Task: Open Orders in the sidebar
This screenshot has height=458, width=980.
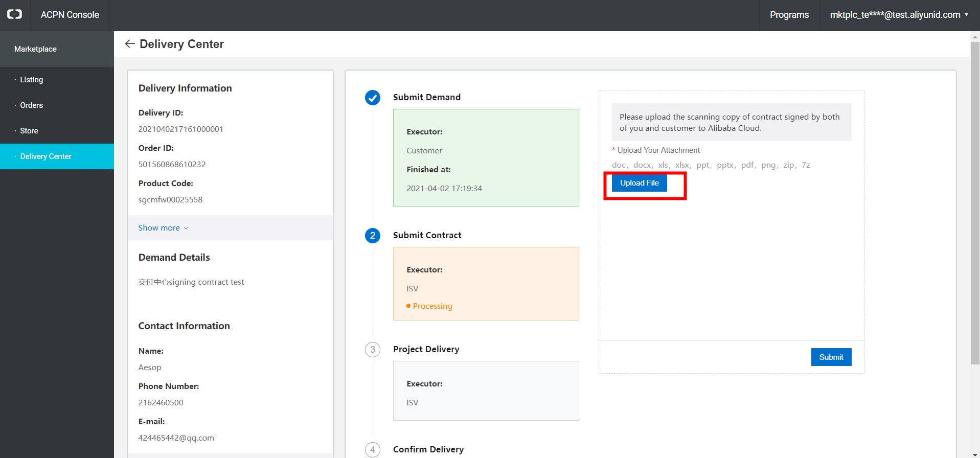Action: (31, 105)
